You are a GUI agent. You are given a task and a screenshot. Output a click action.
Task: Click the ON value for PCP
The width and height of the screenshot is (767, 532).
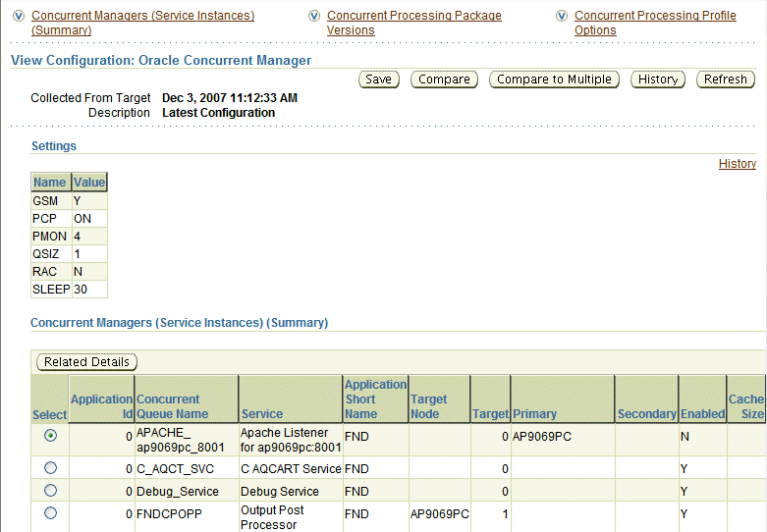[82, 219]
